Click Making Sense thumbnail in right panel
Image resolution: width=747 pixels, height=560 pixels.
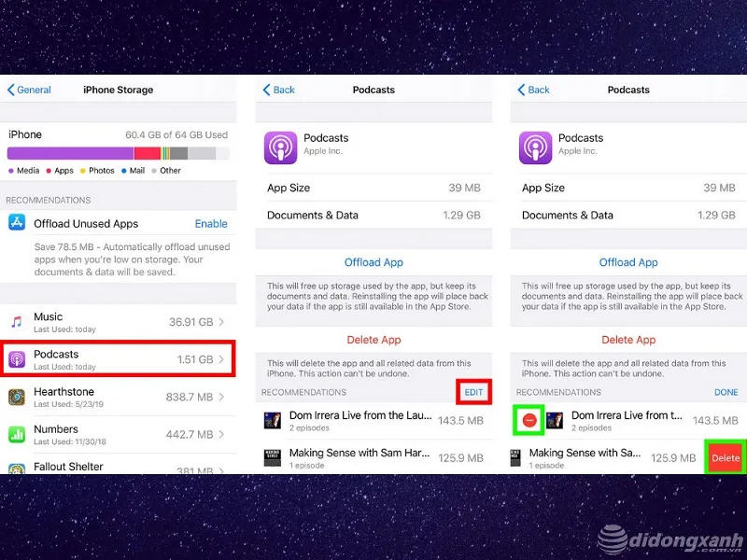coord(515,457)
